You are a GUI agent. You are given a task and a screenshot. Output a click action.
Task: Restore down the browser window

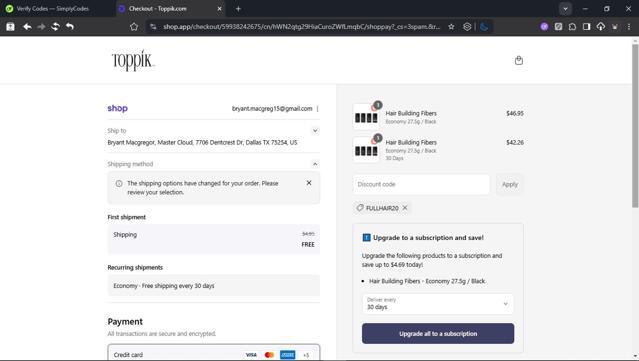pyautogui.click(x=607, y=9)
